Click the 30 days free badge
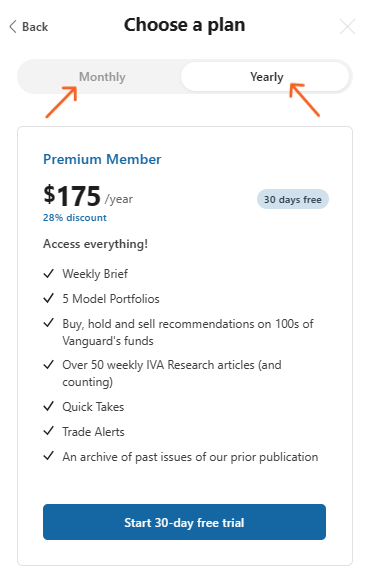The width and height of the screenshot is (367, 579). click(x=293, y=199)
